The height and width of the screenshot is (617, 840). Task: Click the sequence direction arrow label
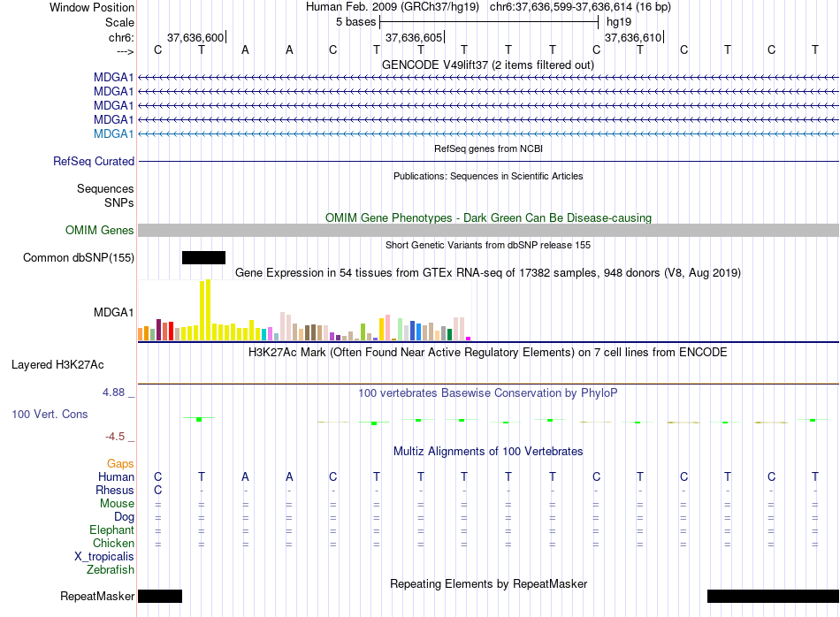click(126, 52)
